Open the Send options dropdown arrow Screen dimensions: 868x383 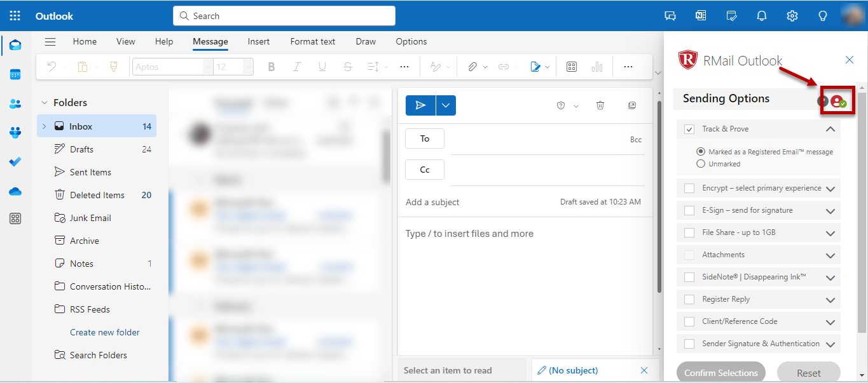pyautogui.click(x=446, y=105)
